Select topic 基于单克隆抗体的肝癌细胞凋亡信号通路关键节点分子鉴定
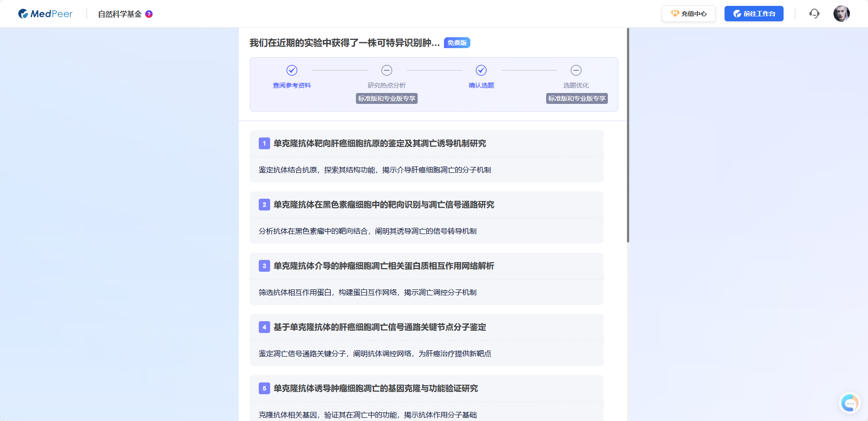This screenshot has width=868, height=421. tap(380, 327)
